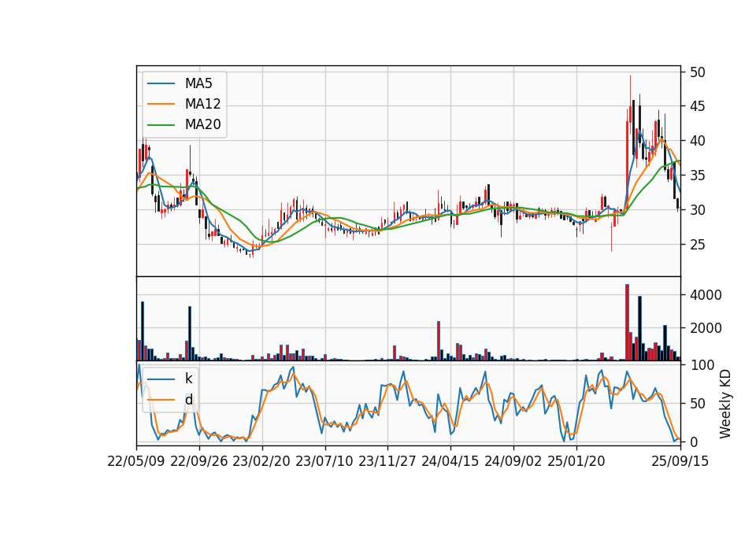
Task: Click the 25/09/15 date tick label
Action: [680, 461]
